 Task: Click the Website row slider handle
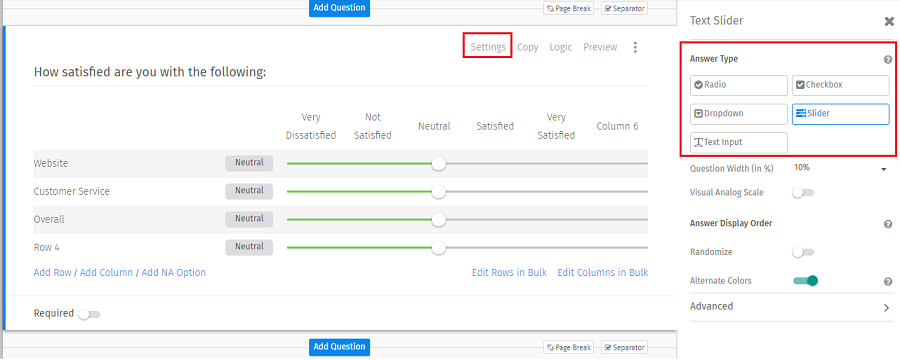pos(439,164)
